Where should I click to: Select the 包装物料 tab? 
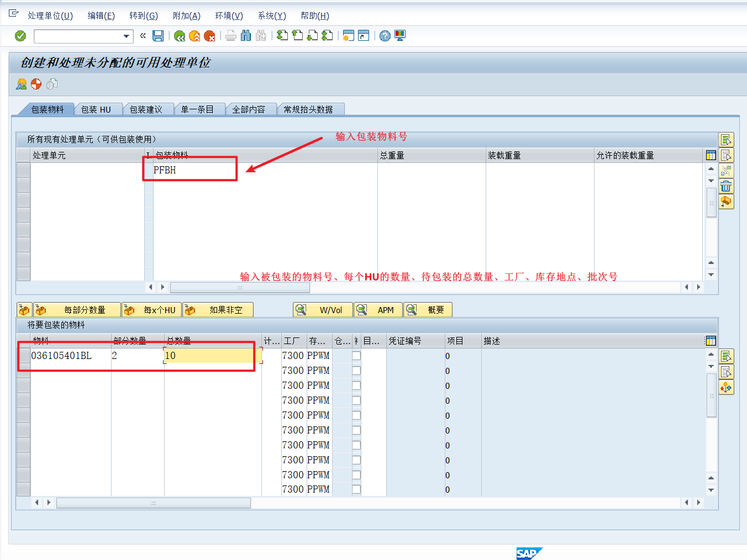[x=48, y=109]
